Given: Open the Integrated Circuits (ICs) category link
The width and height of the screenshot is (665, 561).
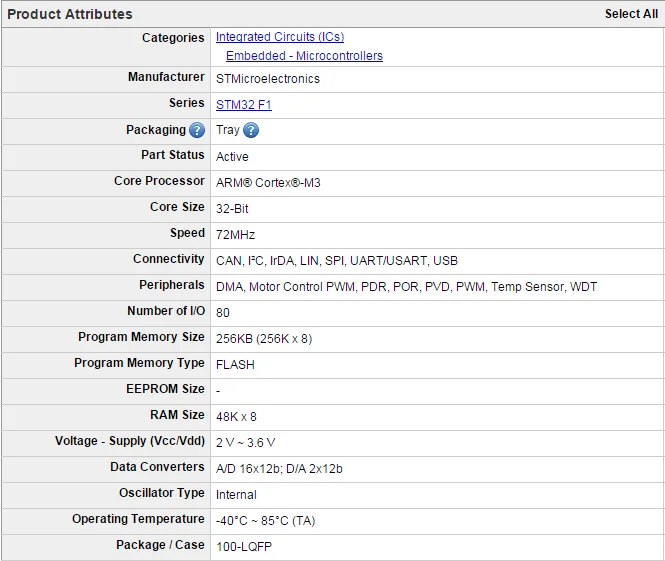Looking at the screenshot, I should tap(280, 37).
